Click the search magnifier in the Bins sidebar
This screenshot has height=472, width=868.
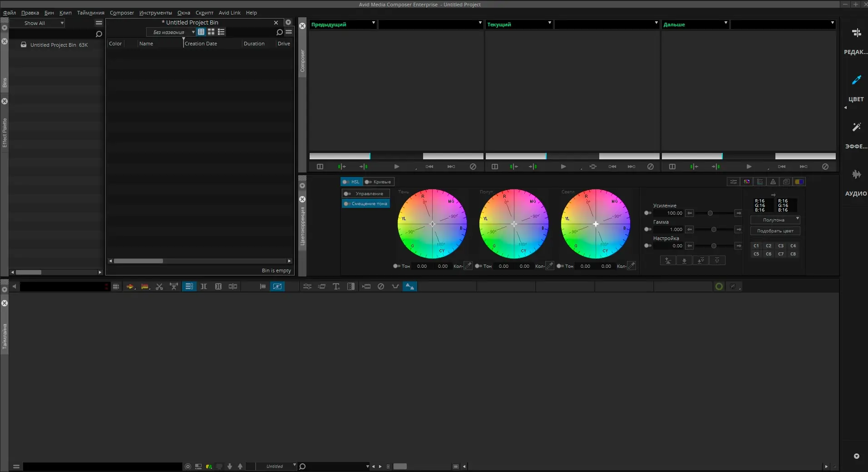(99, 34)
